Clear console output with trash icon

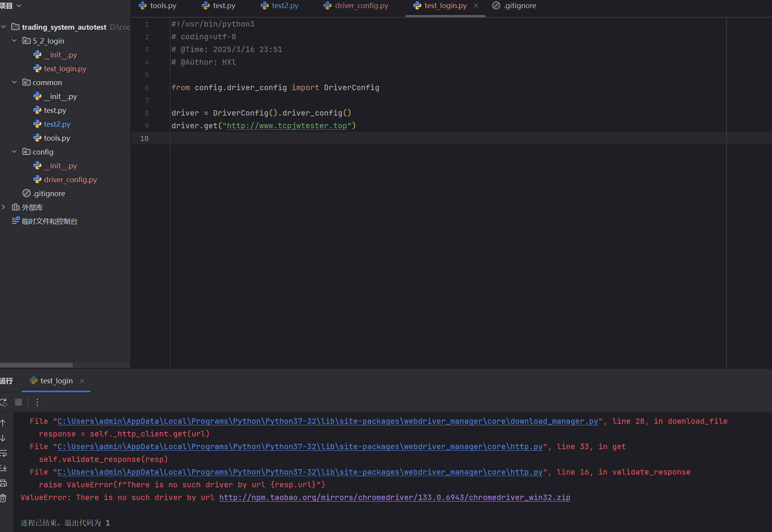[3, 498]
